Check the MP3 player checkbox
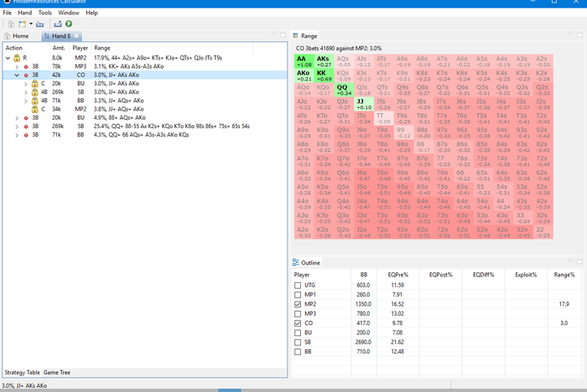Screen dimensions: 587x392 298,314
